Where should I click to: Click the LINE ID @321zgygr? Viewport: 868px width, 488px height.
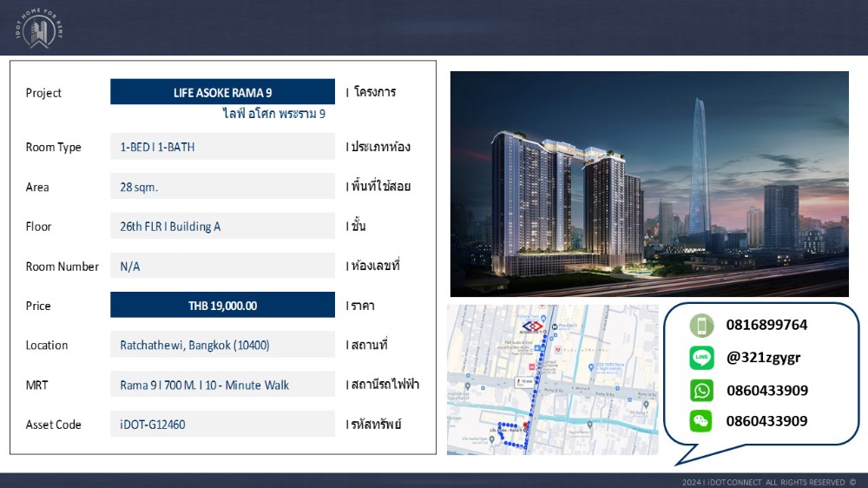[x=763, y=358]
